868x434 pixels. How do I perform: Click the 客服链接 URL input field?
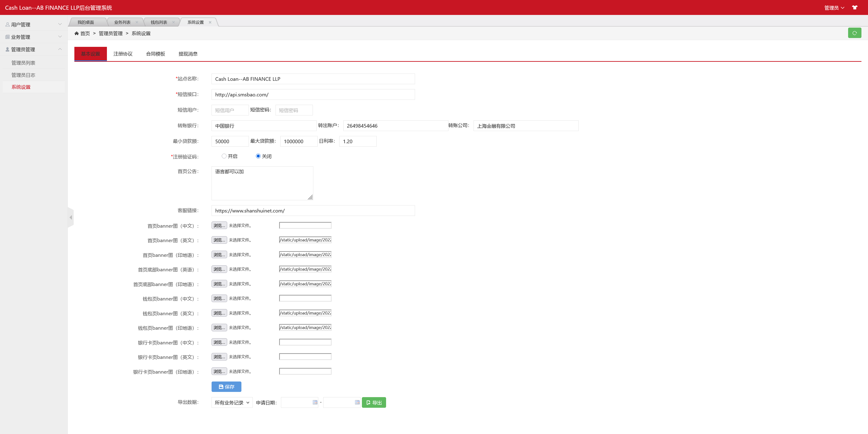[x=313, y=211]
